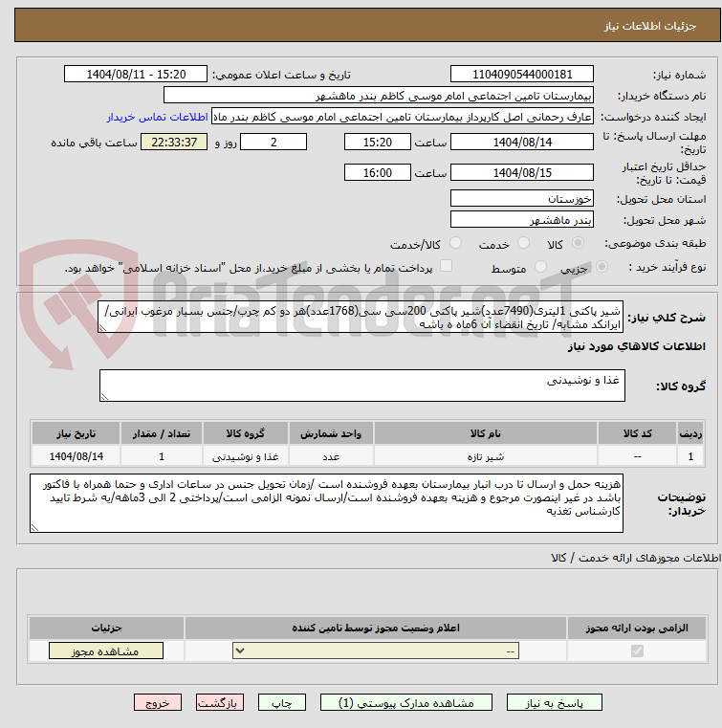The width and height of the screenshot is (722, 728).
Task: Click the price validity date 1404/08/15 field
Action: (x=521, y=173)
